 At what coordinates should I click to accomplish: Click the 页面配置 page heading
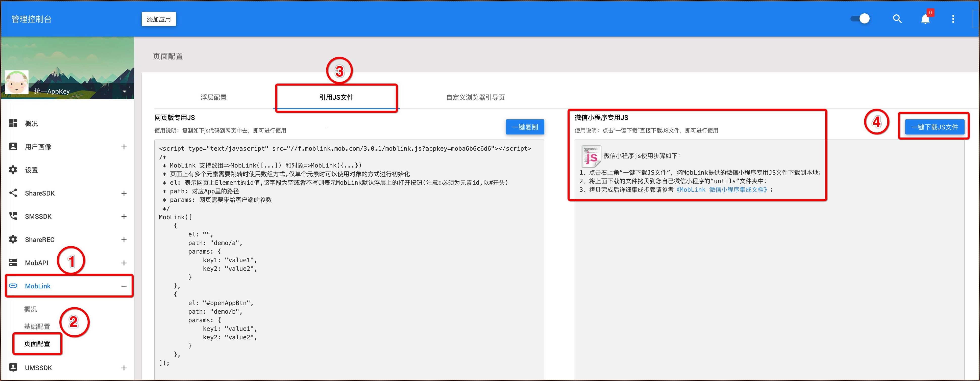pyautogui.click(x=168, y=56)
